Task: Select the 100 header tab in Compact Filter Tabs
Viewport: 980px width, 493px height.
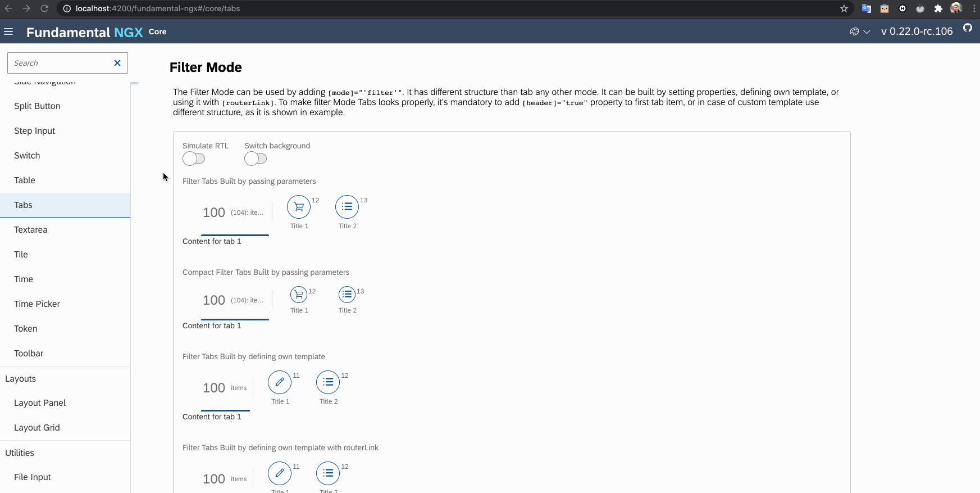Action: point(235,300)
